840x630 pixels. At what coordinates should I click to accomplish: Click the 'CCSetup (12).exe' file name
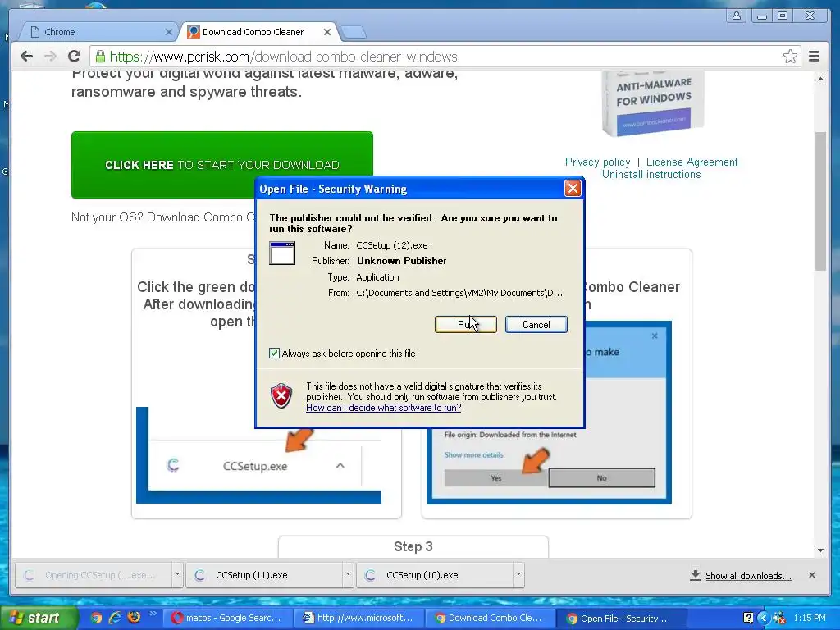coord(391,245)
